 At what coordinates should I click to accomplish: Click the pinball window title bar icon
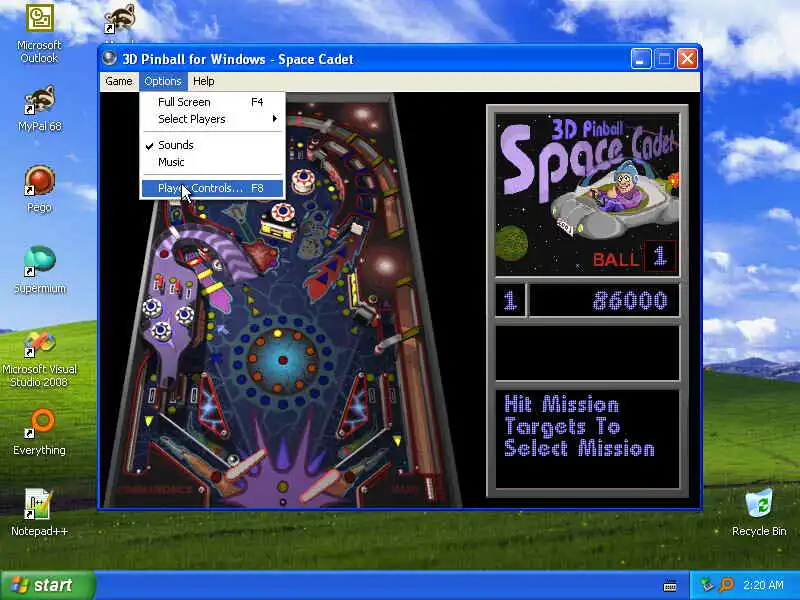[x=109, y=58]
